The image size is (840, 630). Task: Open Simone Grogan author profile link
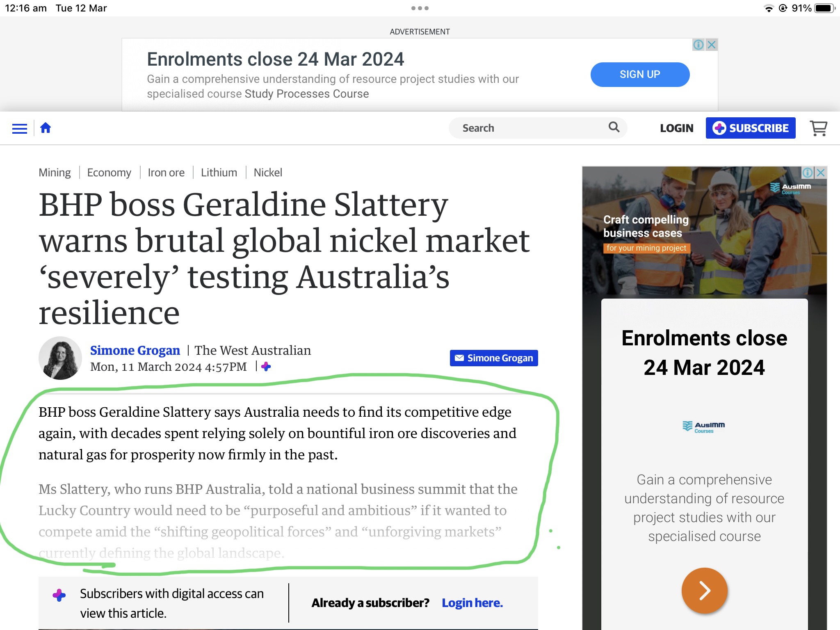[x=135, y=350]
